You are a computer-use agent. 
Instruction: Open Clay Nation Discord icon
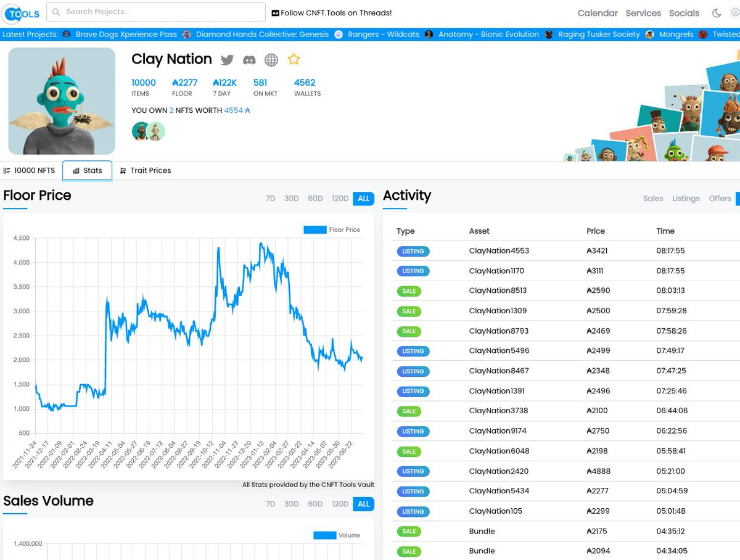coord(249,60)
